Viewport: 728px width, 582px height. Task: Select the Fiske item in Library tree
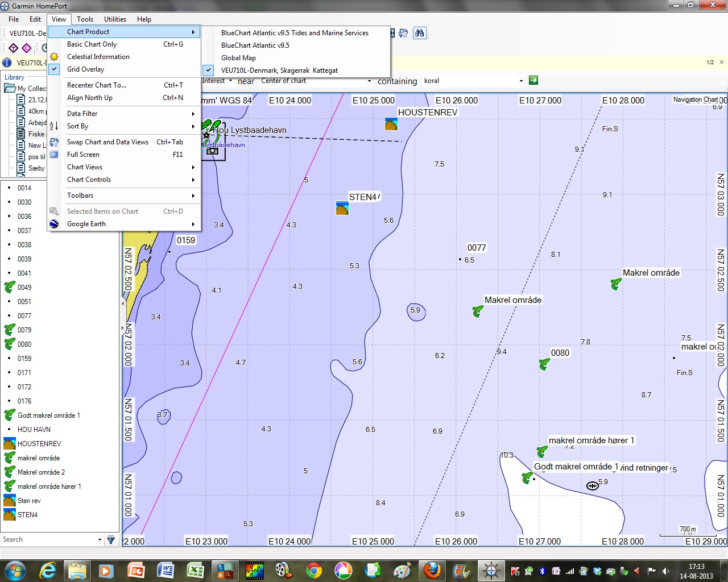(36, 134)
